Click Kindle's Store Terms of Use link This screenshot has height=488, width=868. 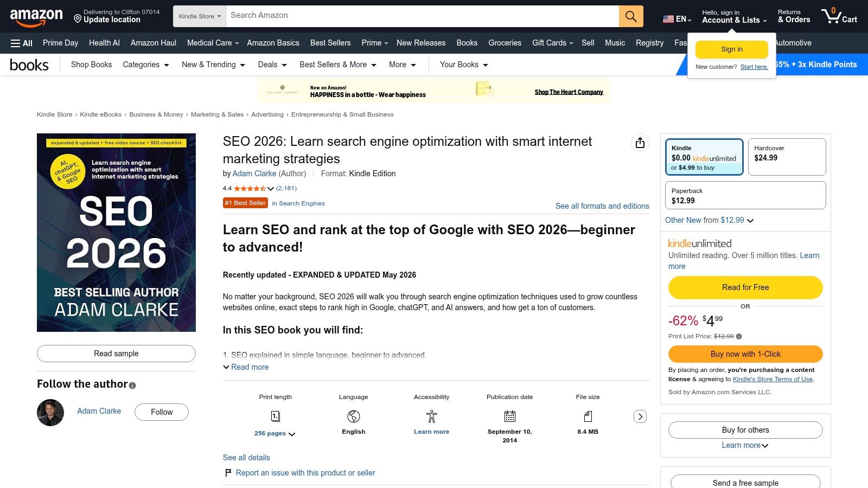tap(773, 379)
